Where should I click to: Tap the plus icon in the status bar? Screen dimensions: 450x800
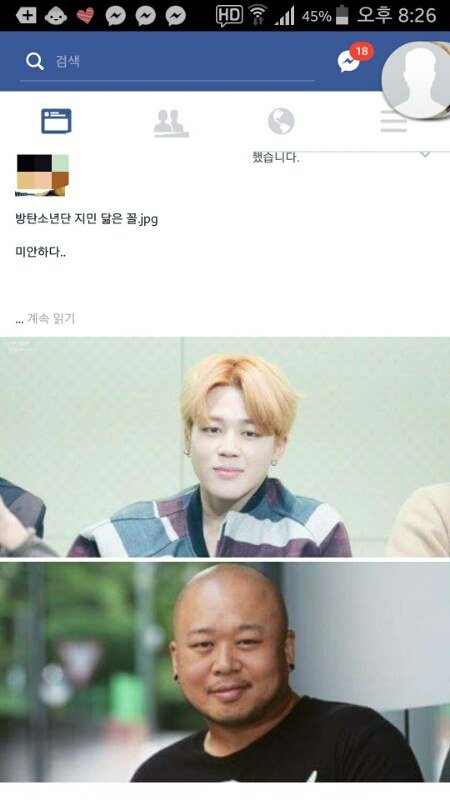coord(26,16)
